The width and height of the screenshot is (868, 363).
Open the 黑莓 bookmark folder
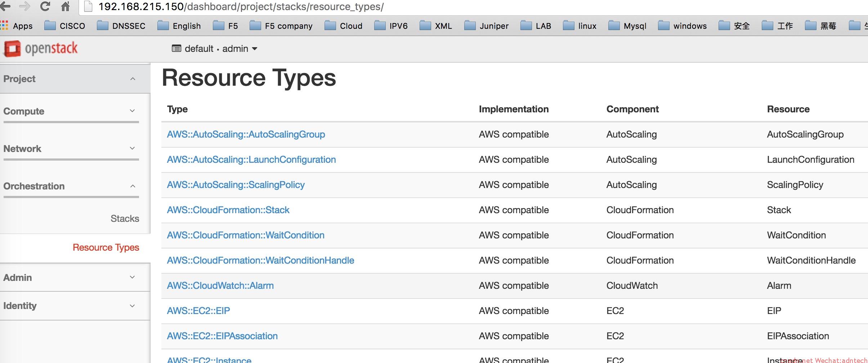(820, 26)
